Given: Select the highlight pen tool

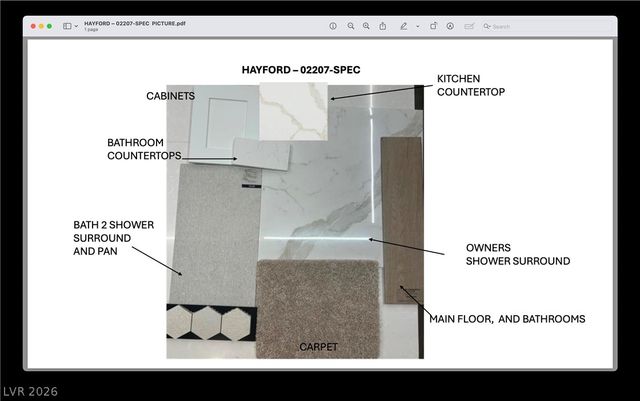Looking at the screenshot, I should [404, 26].
